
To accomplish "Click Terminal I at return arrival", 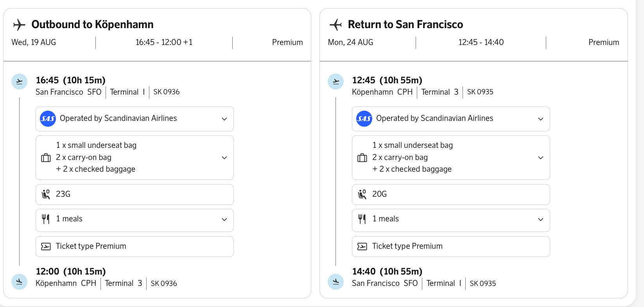I will (x=444, y=283).
